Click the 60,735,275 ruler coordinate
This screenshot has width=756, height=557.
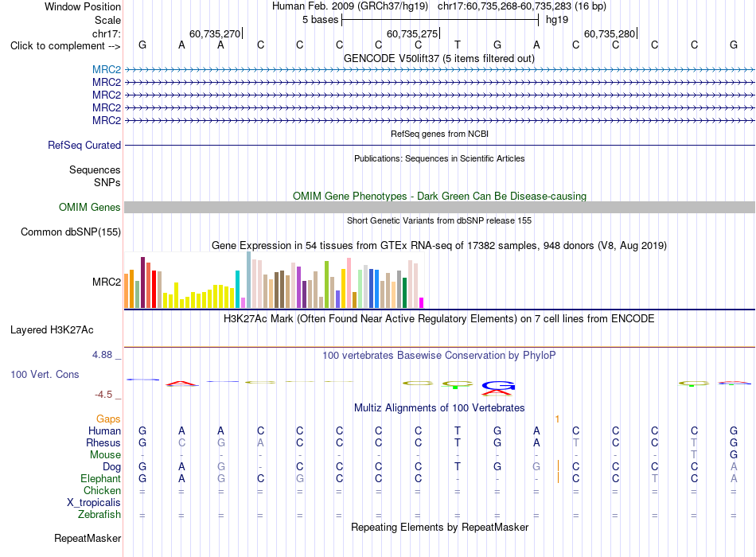(x=412, y=33)
